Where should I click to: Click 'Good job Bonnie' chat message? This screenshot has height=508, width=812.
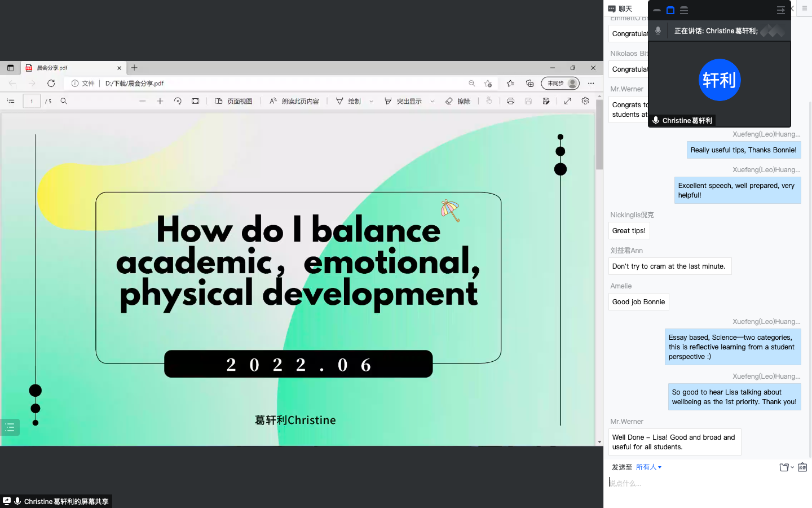(x=638, y=302)
